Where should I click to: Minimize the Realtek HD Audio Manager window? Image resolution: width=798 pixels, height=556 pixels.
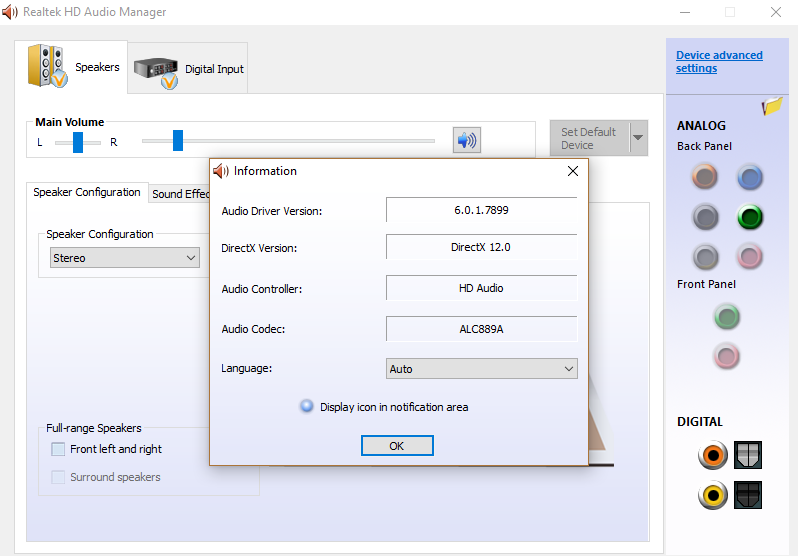[x=685, y=12]
